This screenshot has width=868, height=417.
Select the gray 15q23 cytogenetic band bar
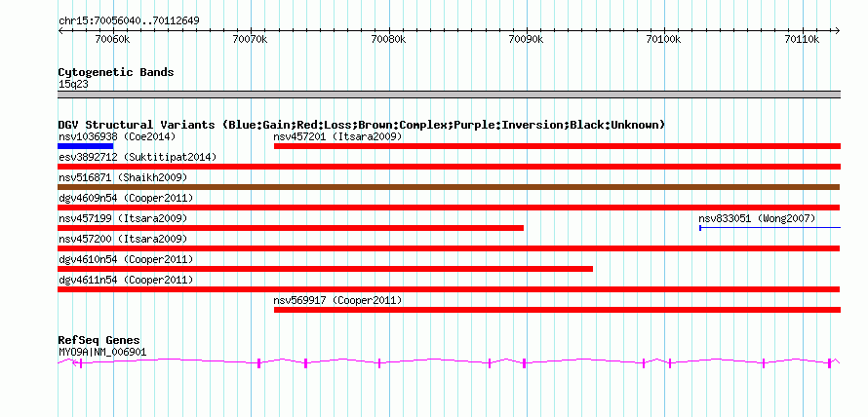click(x=449, y=95)
